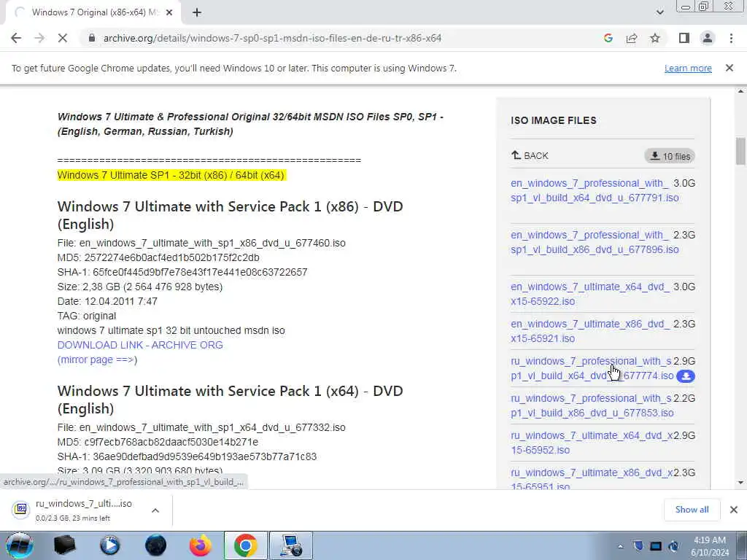The width and height of the screenshot is (747, 560).
Task: Open the Google search icon in address bar
Action: tap(608, 38)
